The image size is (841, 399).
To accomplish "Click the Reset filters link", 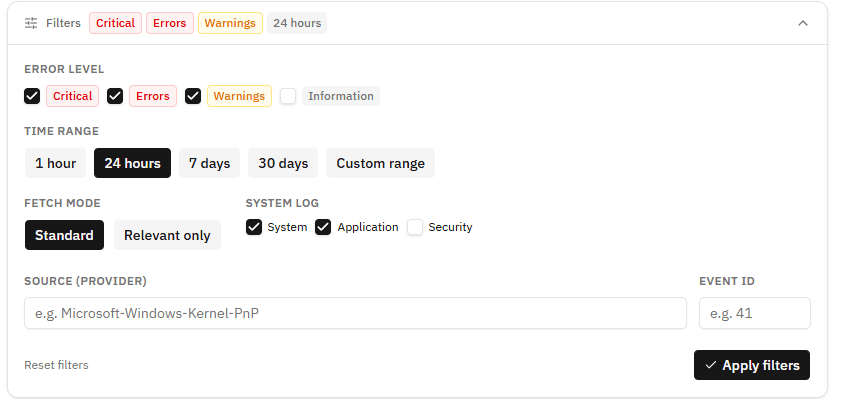I will pos(56,365).
